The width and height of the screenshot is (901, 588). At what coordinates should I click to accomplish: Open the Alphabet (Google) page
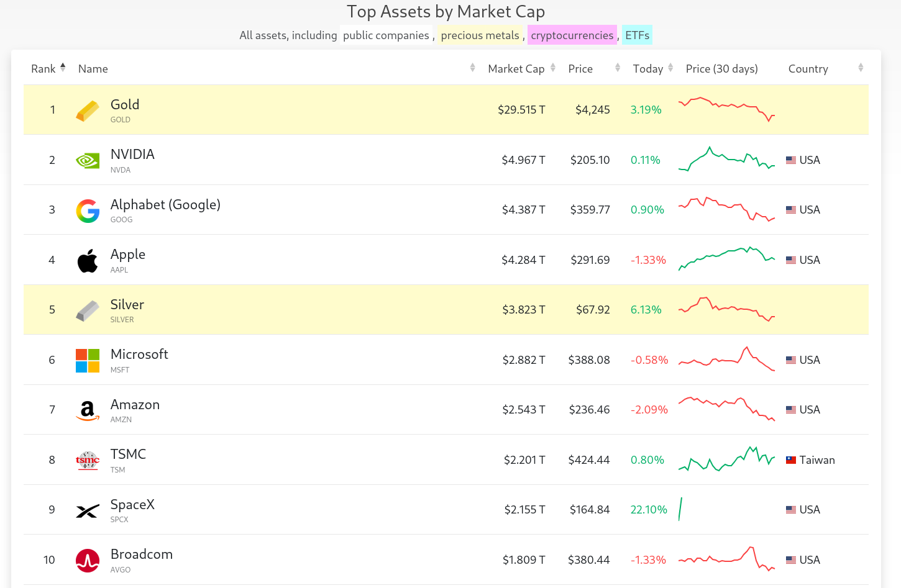click(x=165, y=205)
